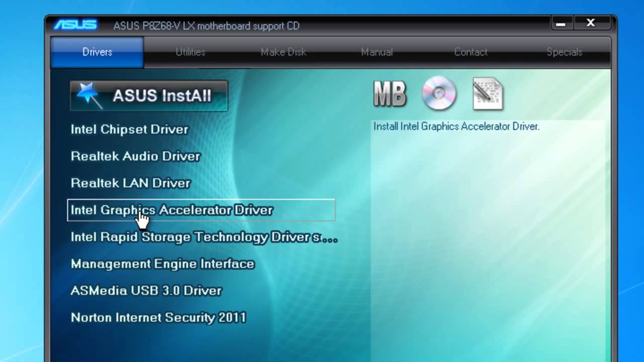Click the MB motherboard information icon

[389, 94]
